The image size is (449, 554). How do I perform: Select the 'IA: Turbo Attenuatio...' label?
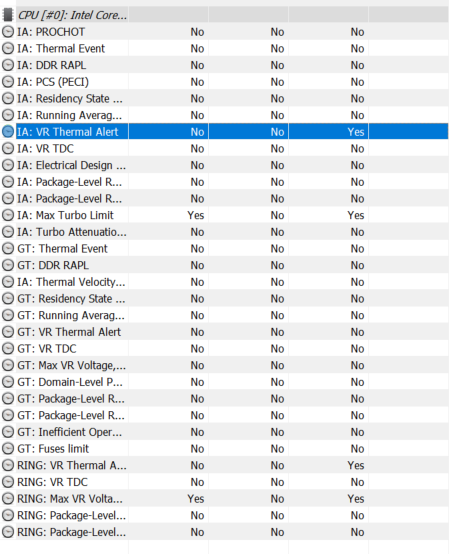point(72,232)
